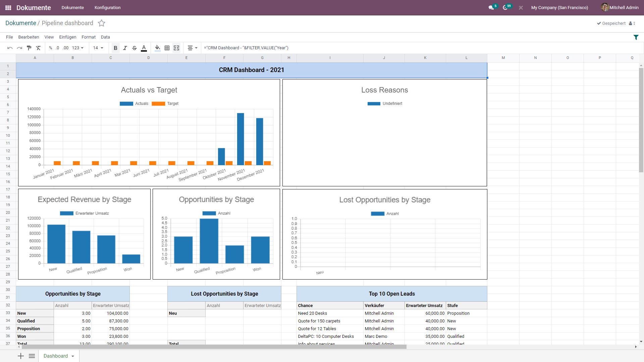The image size is (644, 362).
Task: Open the Einfügen menu
Action: tap(67, 37)
